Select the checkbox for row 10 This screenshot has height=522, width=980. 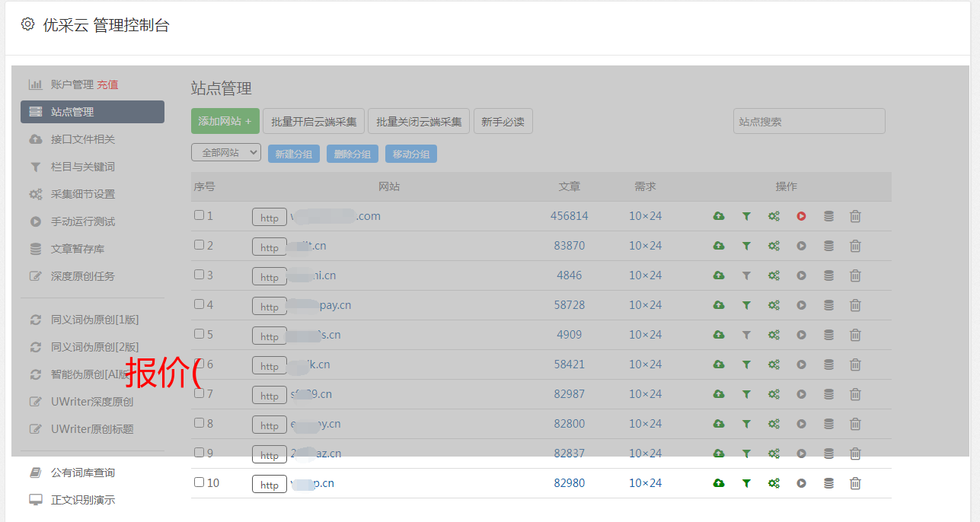(x=199, y=482)
